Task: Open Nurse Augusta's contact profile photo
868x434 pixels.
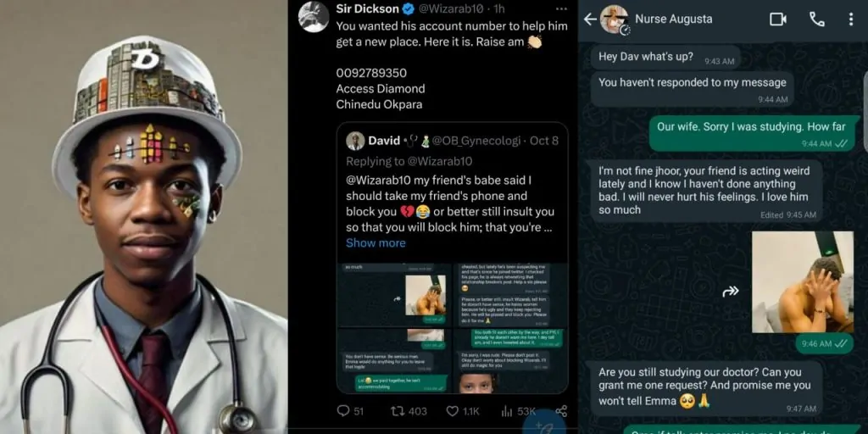Action: (615, 19)
